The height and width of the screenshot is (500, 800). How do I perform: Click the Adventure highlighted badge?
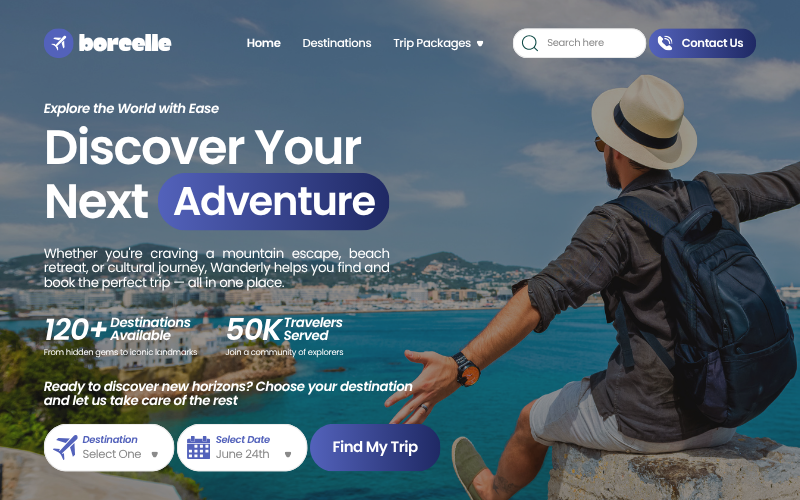(x=273, y=202)
